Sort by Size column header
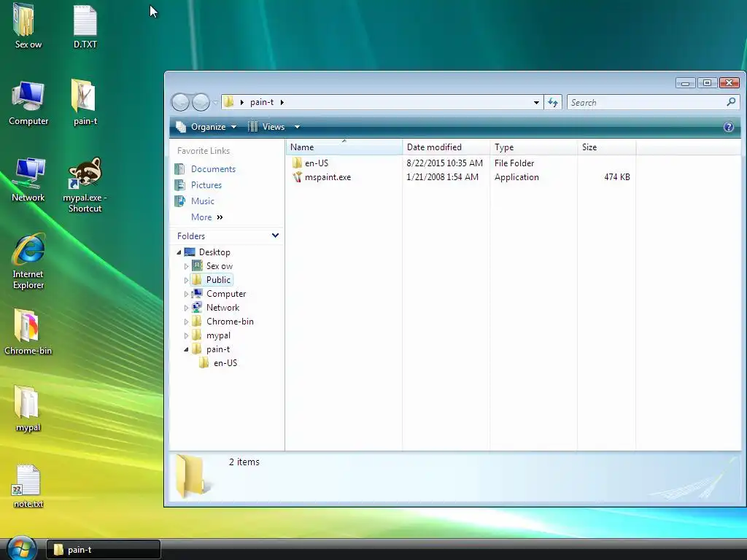This screenshot has height=560, width=747. tap(606, 147)
